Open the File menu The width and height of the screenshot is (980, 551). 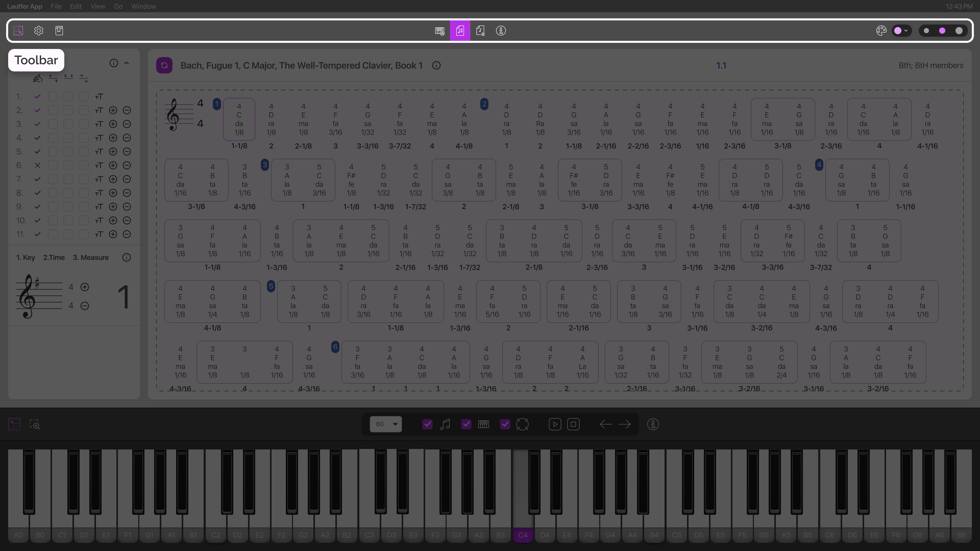tap(56, 6)
